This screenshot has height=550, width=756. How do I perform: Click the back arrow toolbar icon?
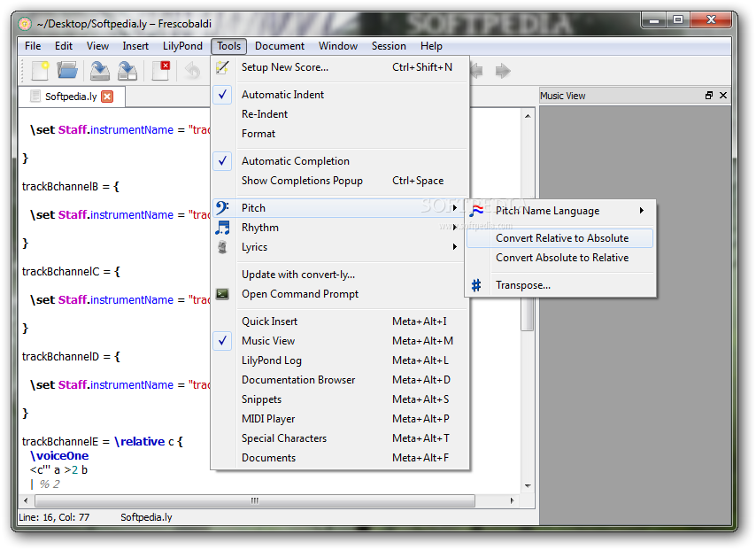pyautogui.click(x=476, y=71)
